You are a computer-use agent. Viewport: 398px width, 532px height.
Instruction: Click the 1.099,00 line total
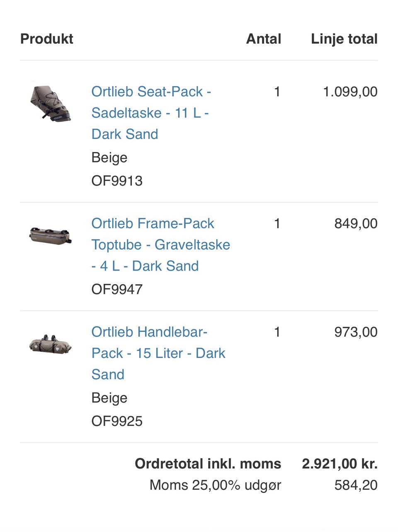350,92
